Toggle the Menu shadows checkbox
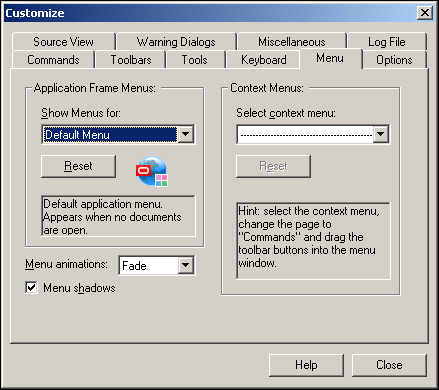The image size is (439, 390). [x=31, y=287]
